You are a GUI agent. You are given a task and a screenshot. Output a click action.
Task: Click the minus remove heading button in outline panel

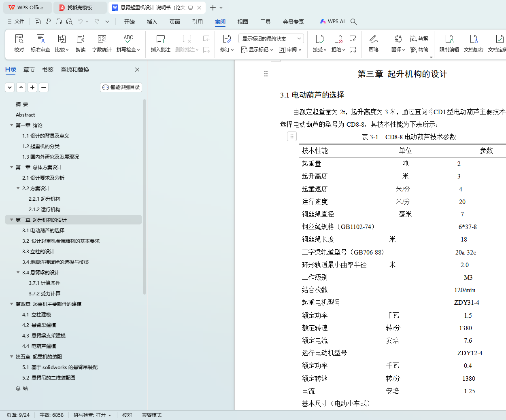coord(44,87)
